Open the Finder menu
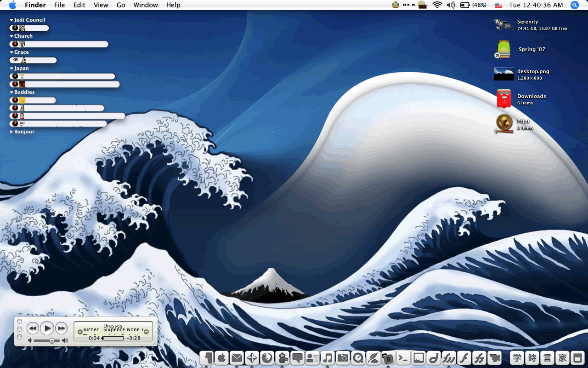Screen dimensions: 588x368 click(35, 5)
